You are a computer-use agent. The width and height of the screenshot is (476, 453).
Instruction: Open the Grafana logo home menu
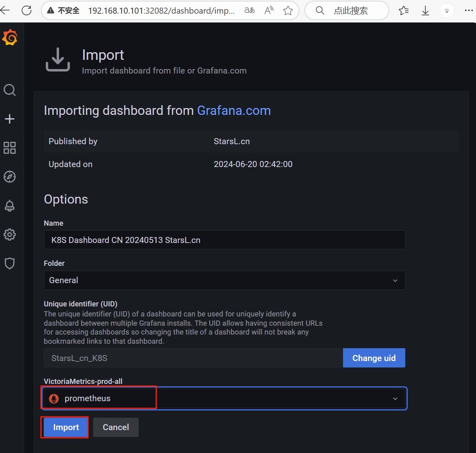(10, 37)
